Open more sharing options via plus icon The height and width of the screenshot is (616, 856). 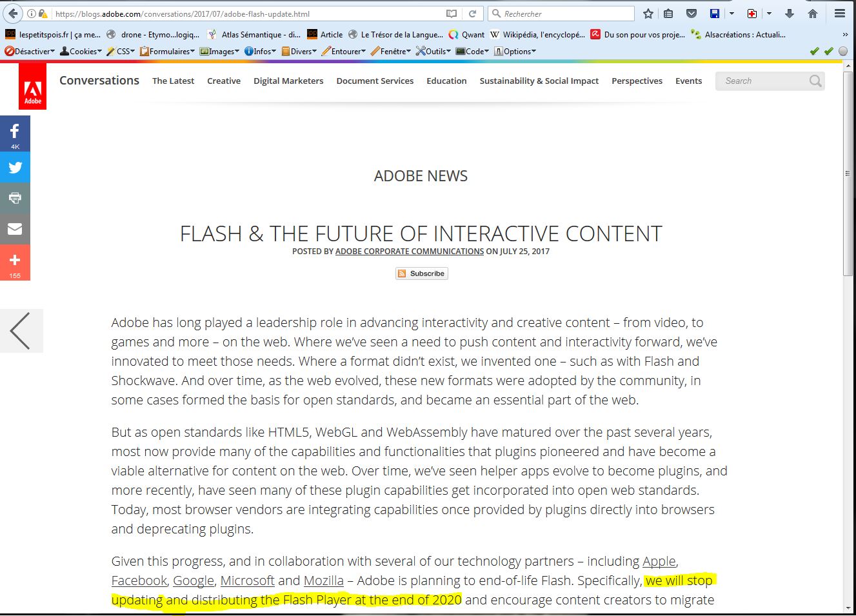pyautogui.click(x=15, y=263)
